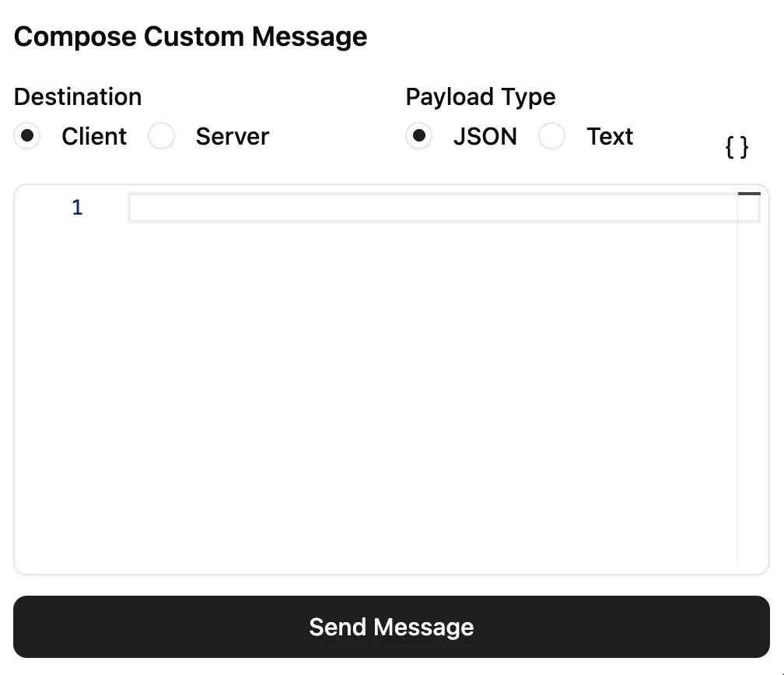This screenshot has height=675, width=784.
Task: Select Server as the destination
Action: (162, 136)
